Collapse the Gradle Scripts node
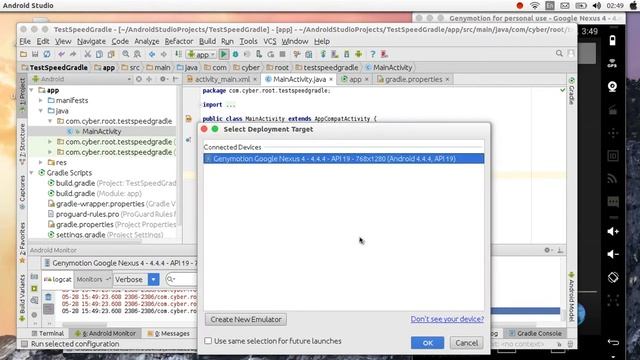The height and width of the screenshot is (360, 640). (32, 173)
